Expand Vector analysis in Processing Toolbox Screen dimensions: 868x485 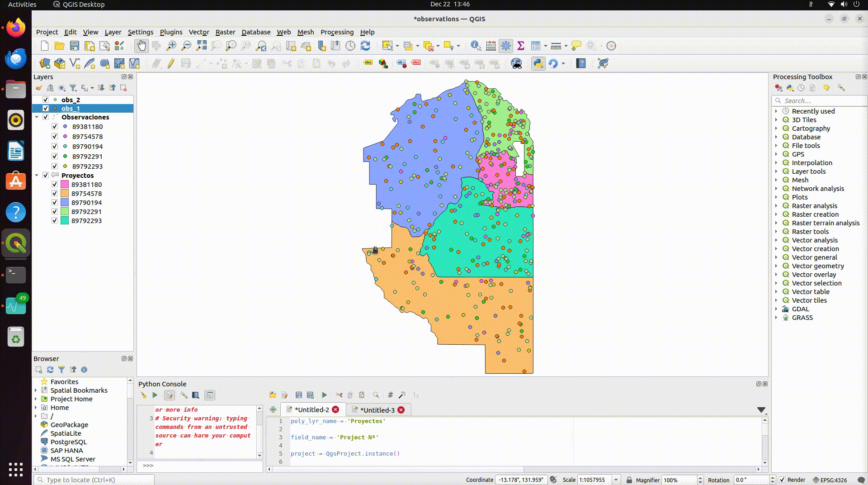click(777, 240)
